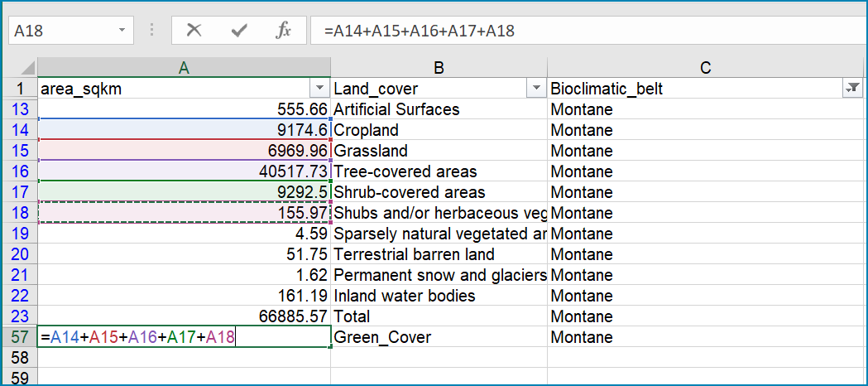The image size is (868, 386).
Task: Select column A header
Action: [184, 68]
